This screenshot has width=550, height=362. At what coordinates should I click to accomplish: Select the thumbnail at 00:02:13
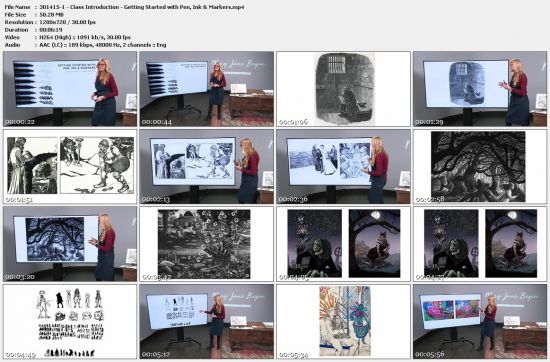point(207,167)
